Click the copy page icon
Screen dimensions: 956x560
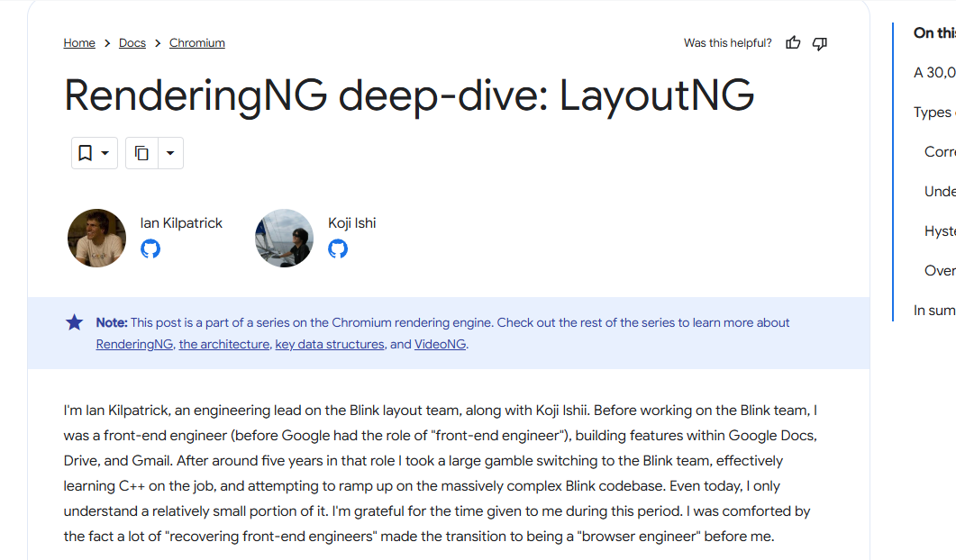(141, 153)
